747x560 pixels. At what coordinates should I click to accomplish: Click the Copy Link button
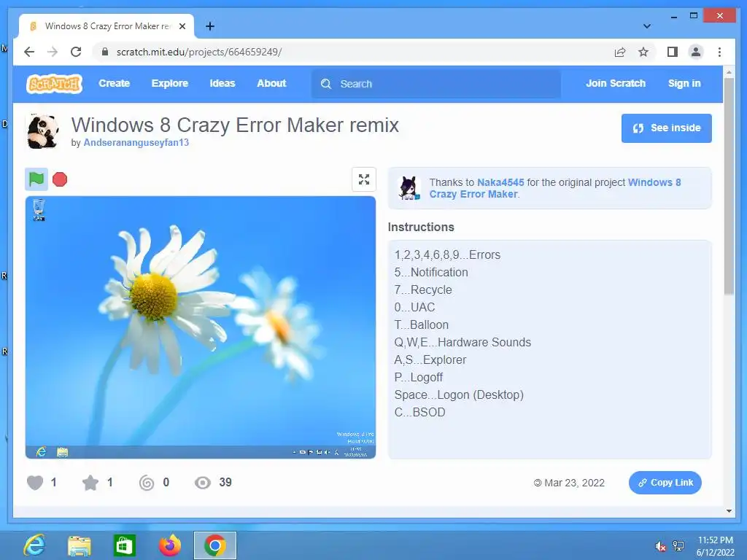pos(665,483)
